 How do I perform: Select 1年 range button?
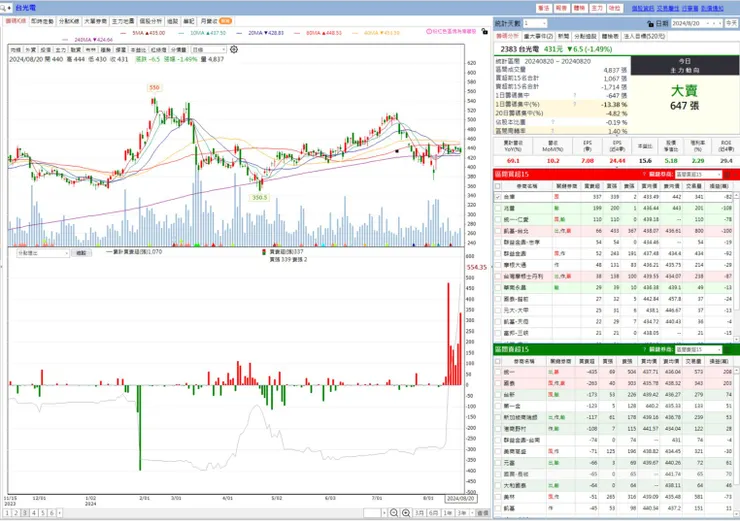[x=447, y=513]
